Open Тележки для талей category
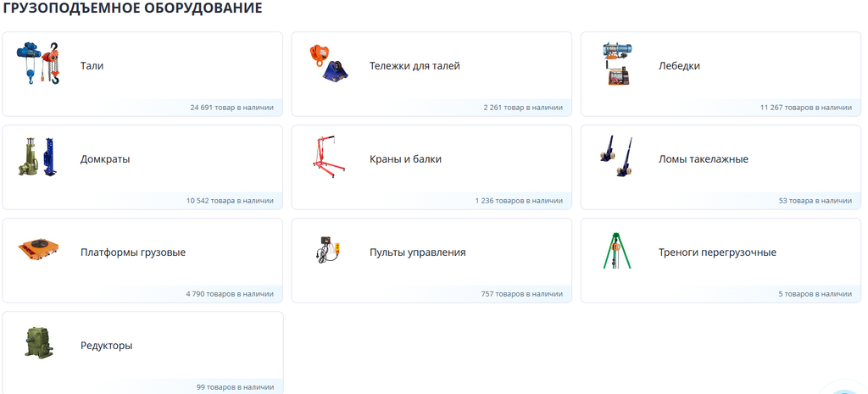868x394 pixels. point(415,66)
